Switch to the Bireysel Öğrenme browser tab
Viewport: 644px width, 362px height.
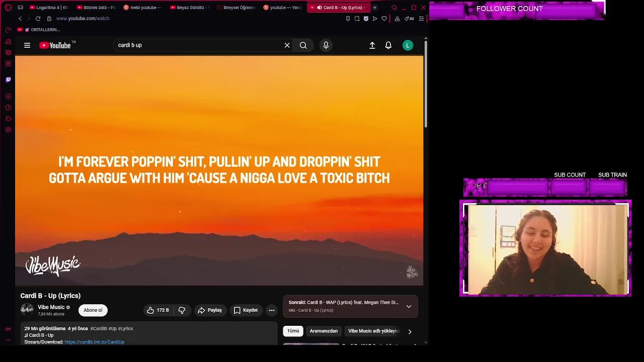[x=236, y=8]
